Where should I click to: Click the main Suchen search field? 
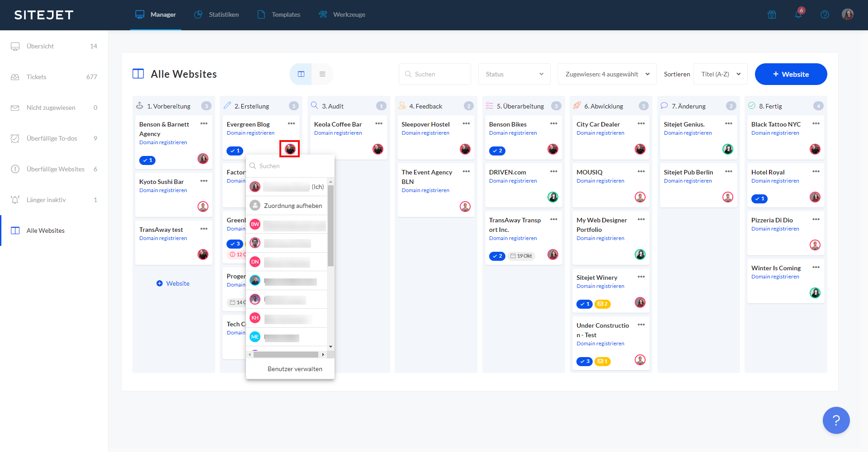point(435,74)
